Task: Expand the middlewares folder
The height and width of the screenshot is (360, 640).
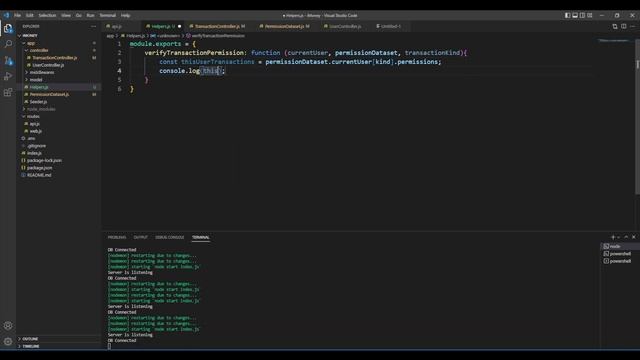Action: pyautogui.click(x=58, y=72)
